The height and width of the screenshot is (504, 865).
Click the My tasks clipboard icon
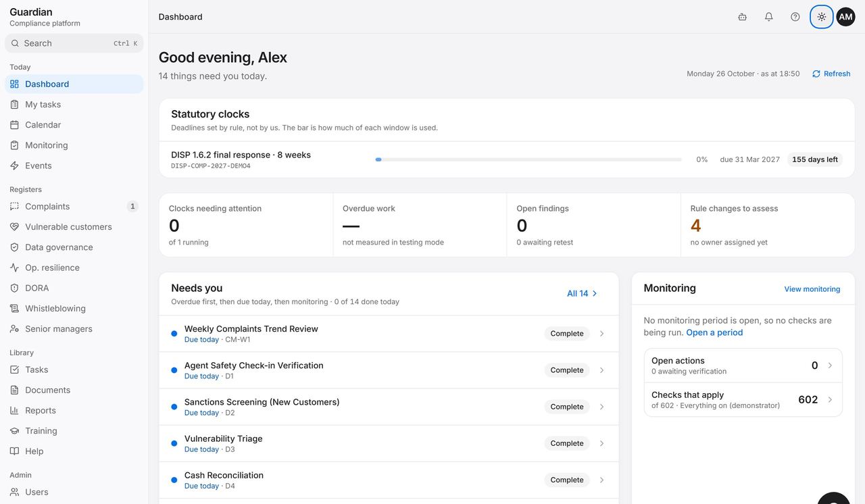[x=14, y=105]
